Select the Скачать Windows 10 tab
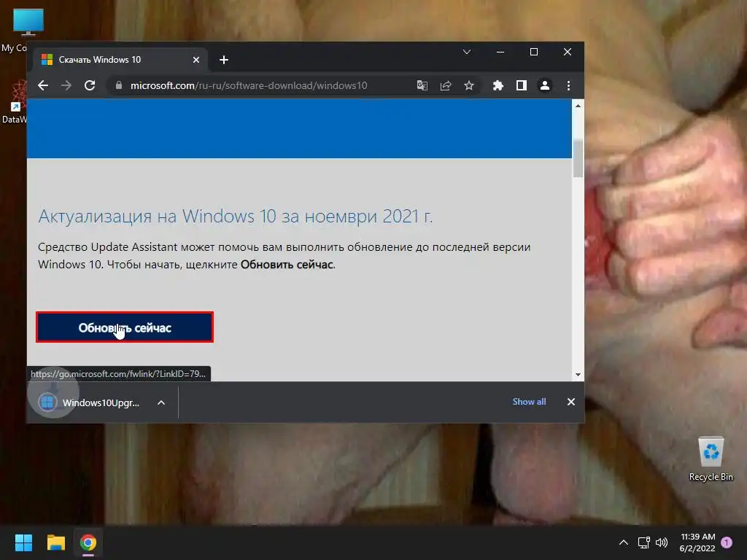The image size is (747, 560). tap(120, 60)
